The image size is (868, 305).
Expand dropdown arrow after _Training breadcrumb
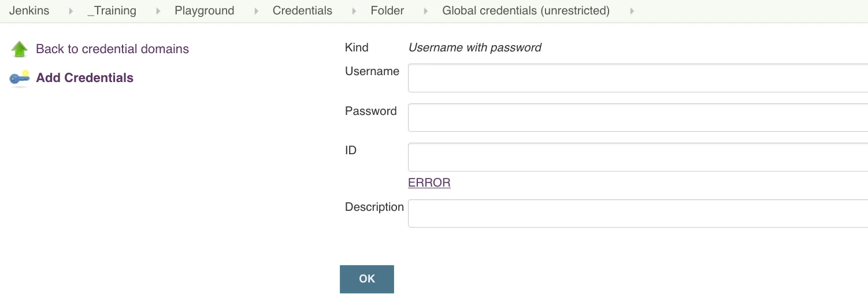pos(158,11)
